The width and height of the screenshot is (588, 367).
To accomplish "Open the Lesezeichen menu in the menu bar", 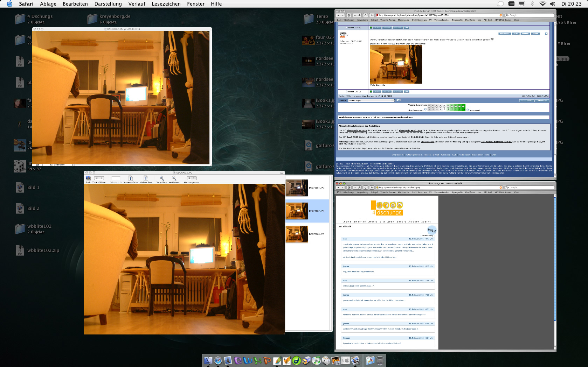I will click(166, 4).
